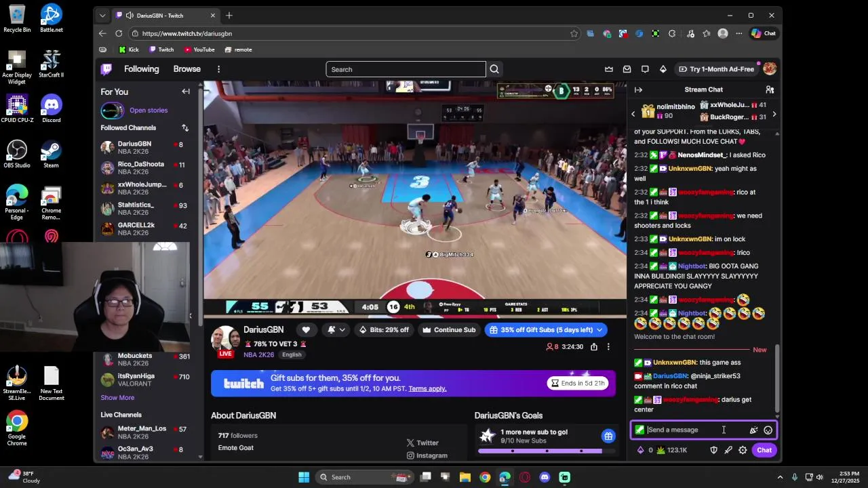Viewport: 868px width, 488px height.
Task: Select the DariusGBN - Twitch browser tab
Action: 166,15
